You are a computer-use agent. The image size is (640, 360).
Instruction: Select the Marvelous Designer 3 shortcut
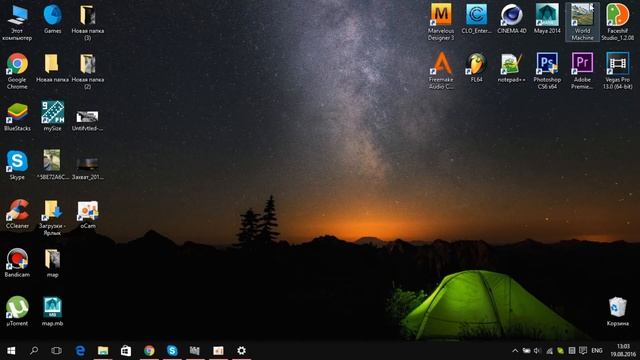[441, 22]
